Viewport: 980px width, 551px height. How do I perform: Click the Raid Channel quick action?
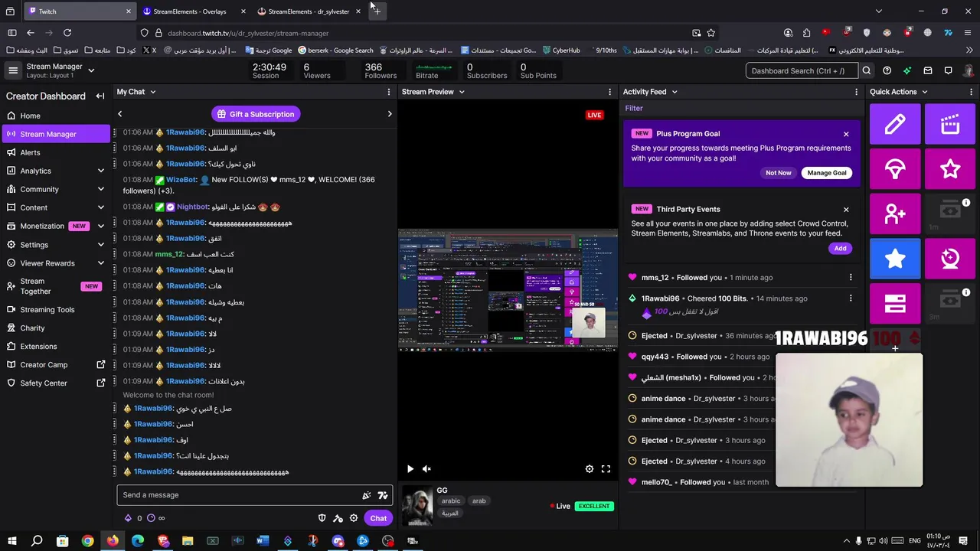895,168
